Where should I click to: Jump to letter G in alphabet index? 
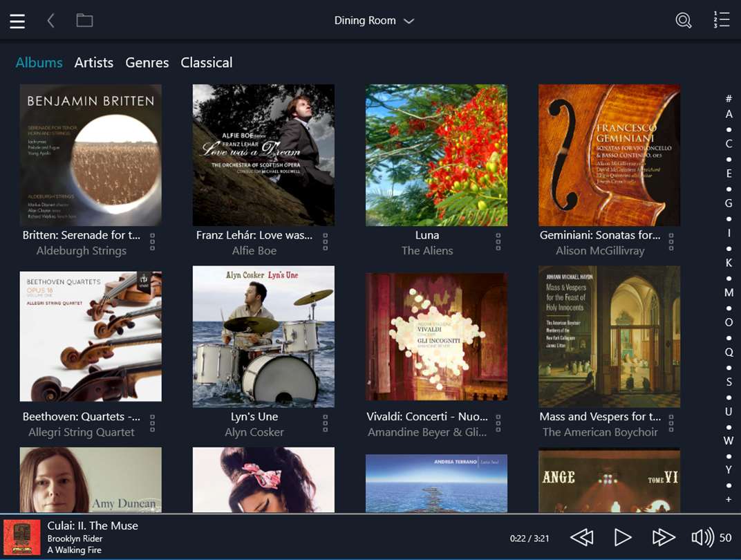[x=729, y=203]
